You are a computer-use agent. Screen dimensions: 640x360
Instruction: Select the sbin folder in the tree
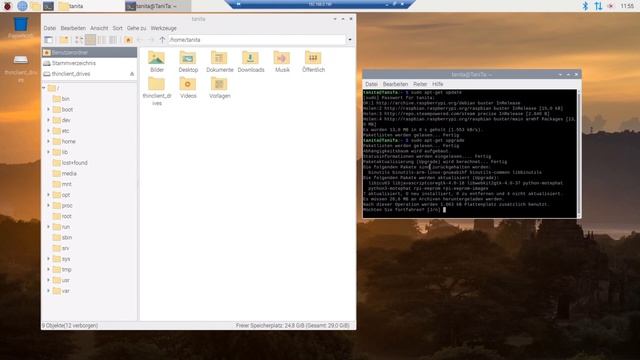coord(62,237)
